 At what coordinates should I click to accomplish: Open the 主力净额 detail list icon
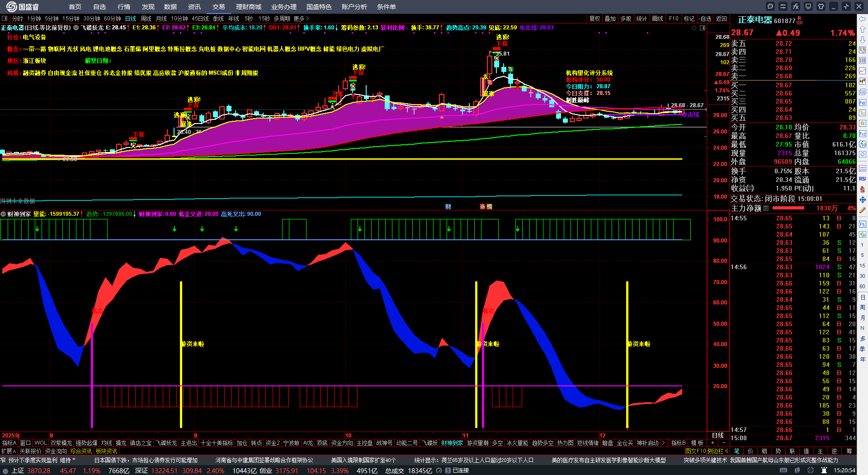pyautogui.click(x=766, y=208)
